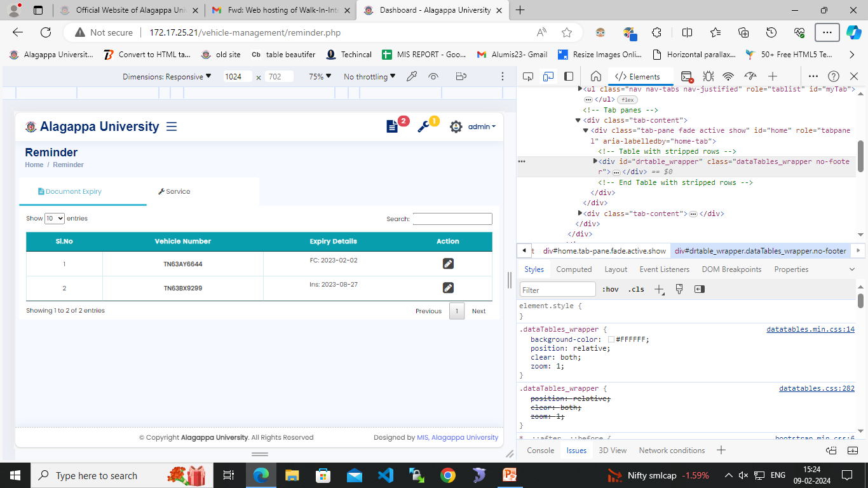Image resolution: width=868 pixels, height=488 pixels.
Task: Open document expiry notifications icon with badge 2
Action: [392, 126]
